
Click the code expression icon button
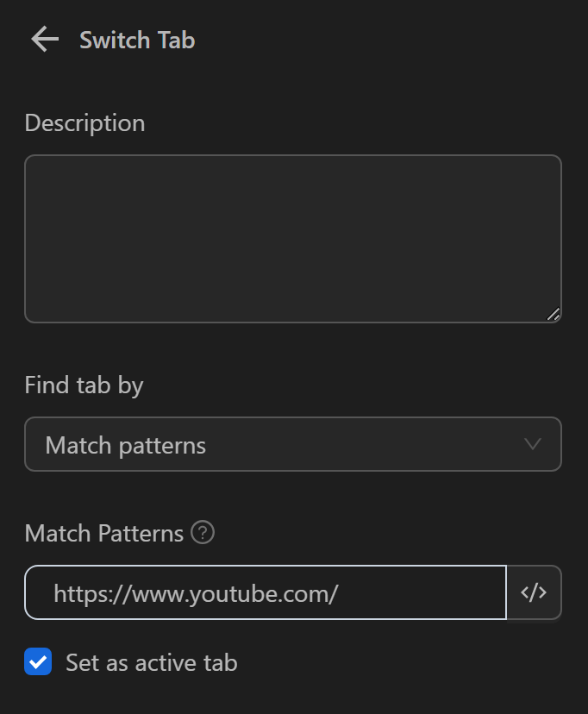click(534, 592)
